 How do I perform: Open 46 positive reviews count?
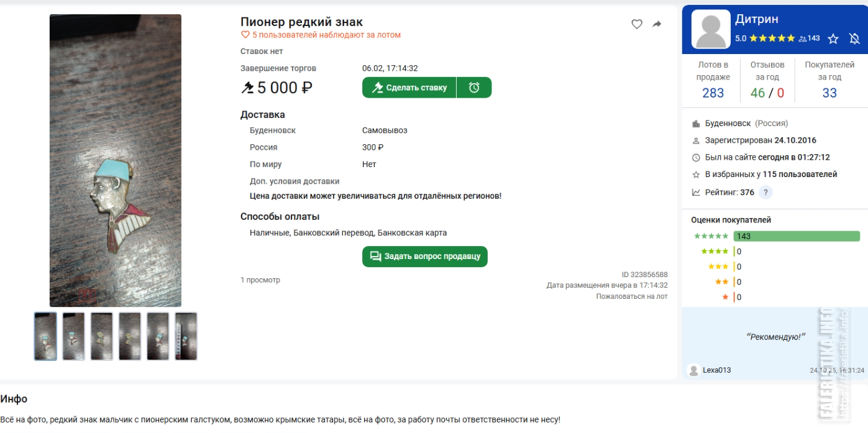coord(757,93)
